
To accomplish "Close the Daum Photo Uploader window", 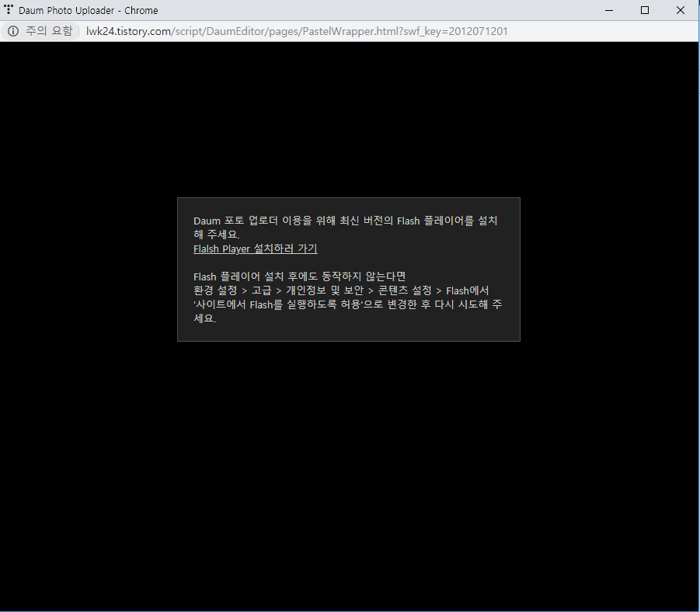I will click(x=681, y=10).
